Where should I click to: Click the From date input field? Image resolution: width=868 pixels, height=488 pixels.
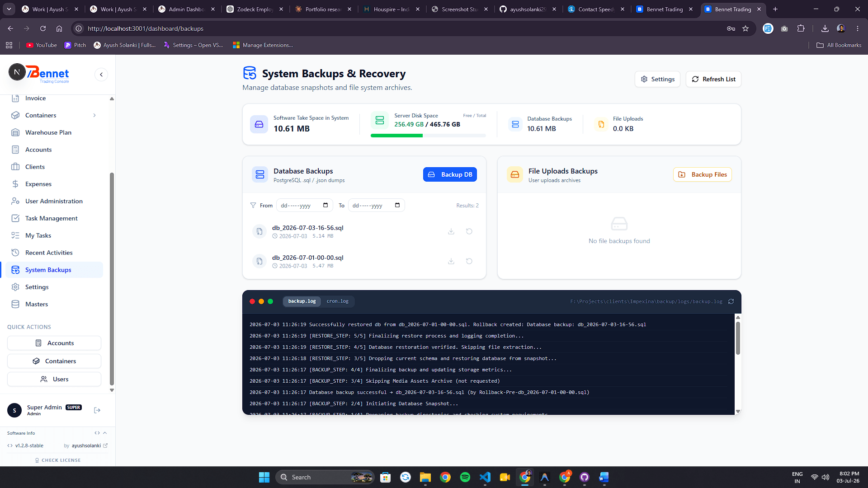[304, 205]
